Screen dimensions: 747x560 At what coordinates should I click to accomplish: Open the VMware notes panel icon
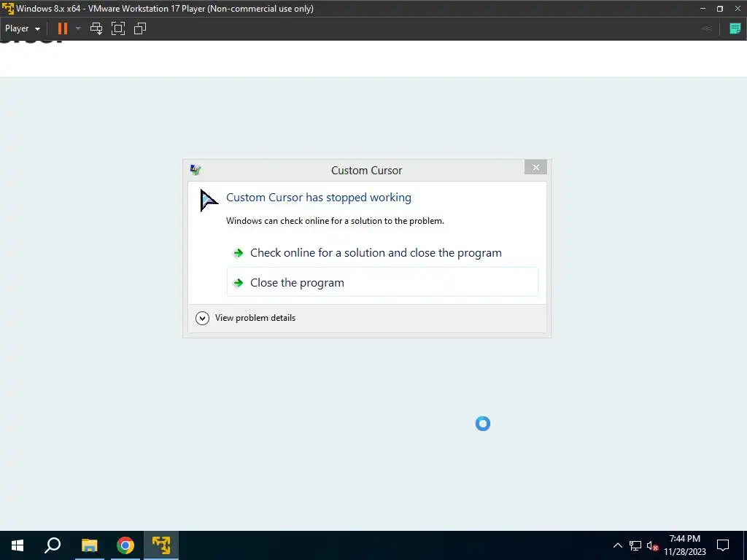(x=735, y=28)
